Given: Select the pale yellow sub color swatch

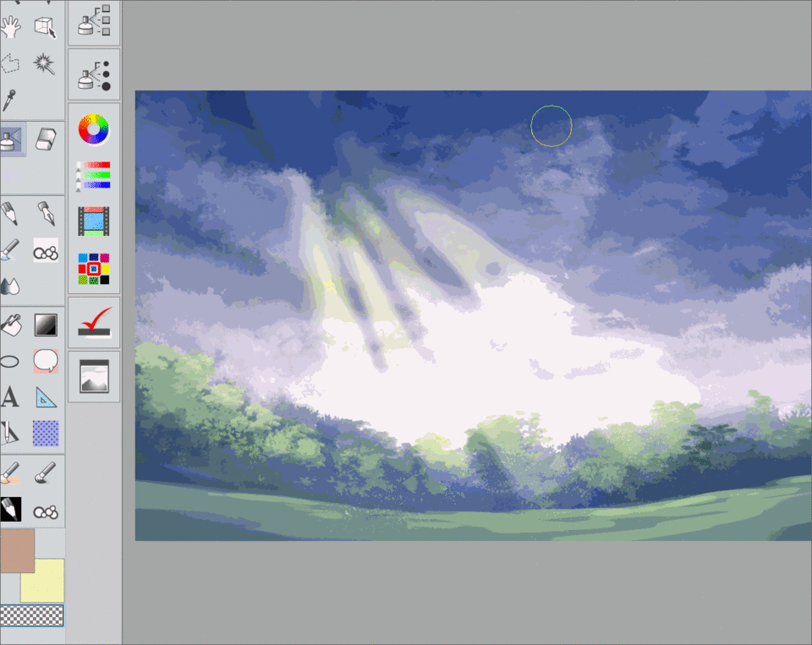Looking at the screenshot, I should point(42,580).
